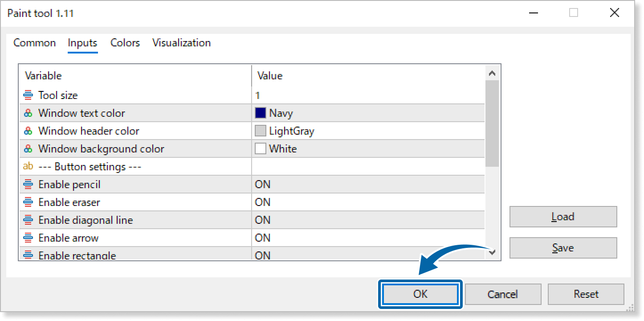The height and width of the screenshot is (321, 644).
Task: Click the Enable eraser row icon
Action: point(28,202)
